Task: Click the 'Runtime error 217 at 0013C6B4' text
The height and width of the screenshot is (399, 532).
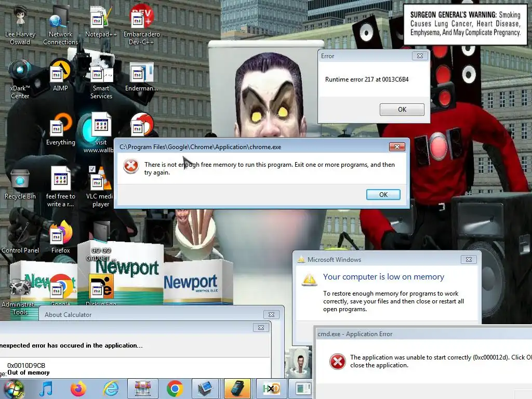Action: (x=367, y=79)
